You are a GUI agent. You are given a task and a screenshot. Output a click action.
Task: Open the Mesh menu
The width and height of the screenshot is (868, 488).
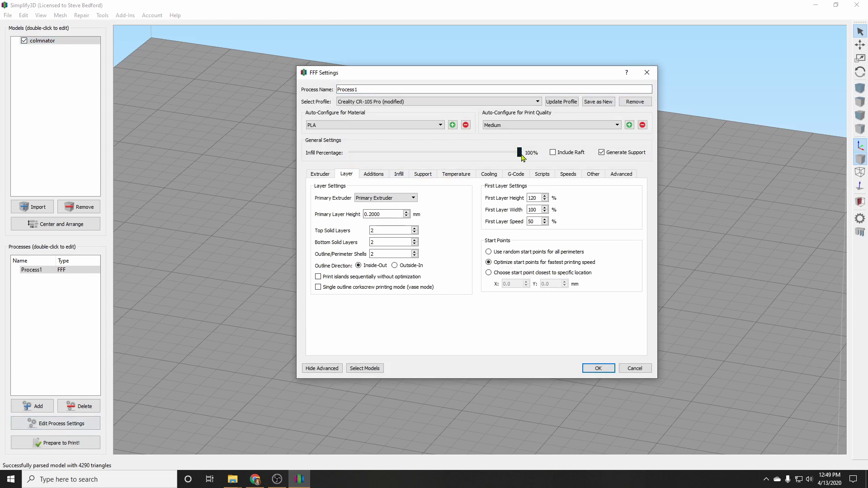tap(60, 15)
